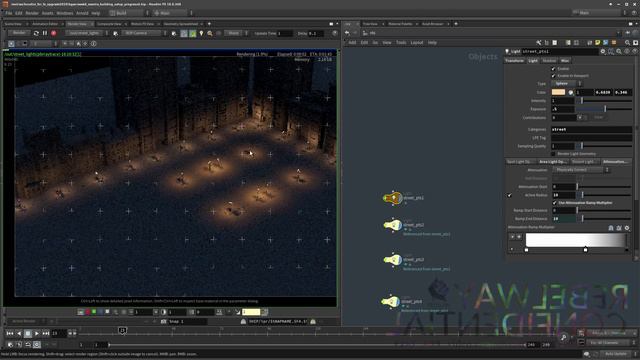Screen dimensions: 640x360
Task: Open the Attenuation type dropdown
Action: (x=581, y=170)
